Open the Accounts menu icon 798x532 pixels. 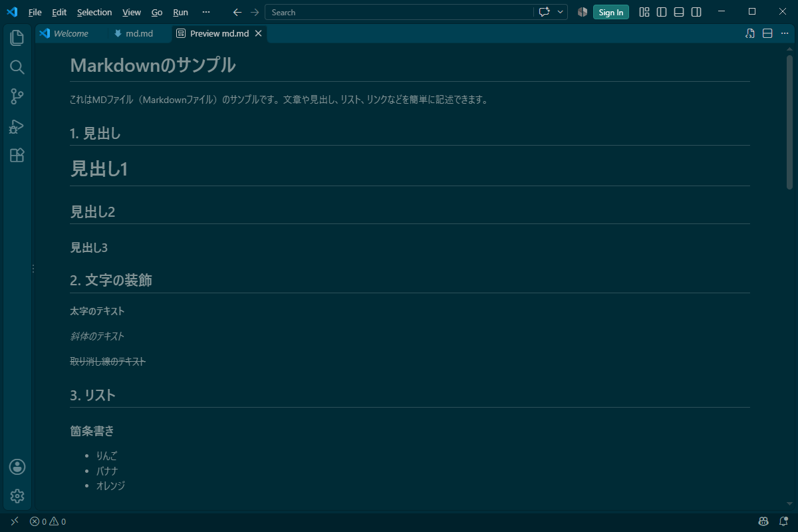(17, 467)
